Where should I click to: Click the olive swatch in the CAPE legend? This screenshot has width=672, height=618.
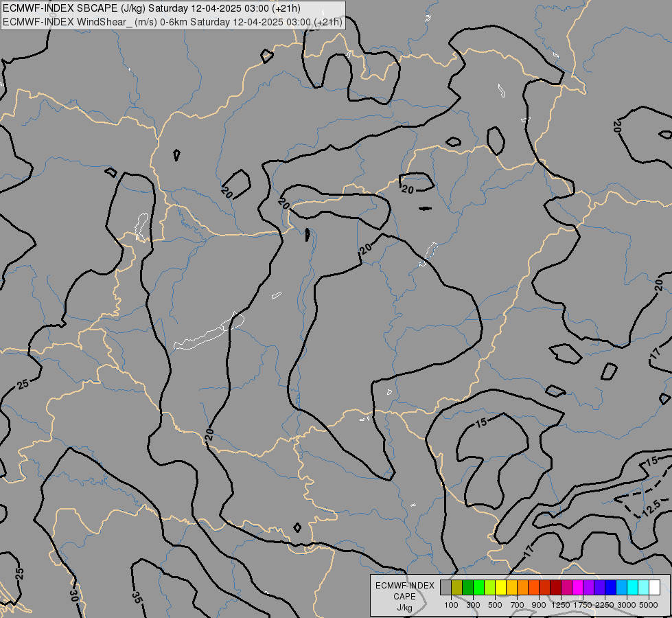pos(457,587)
